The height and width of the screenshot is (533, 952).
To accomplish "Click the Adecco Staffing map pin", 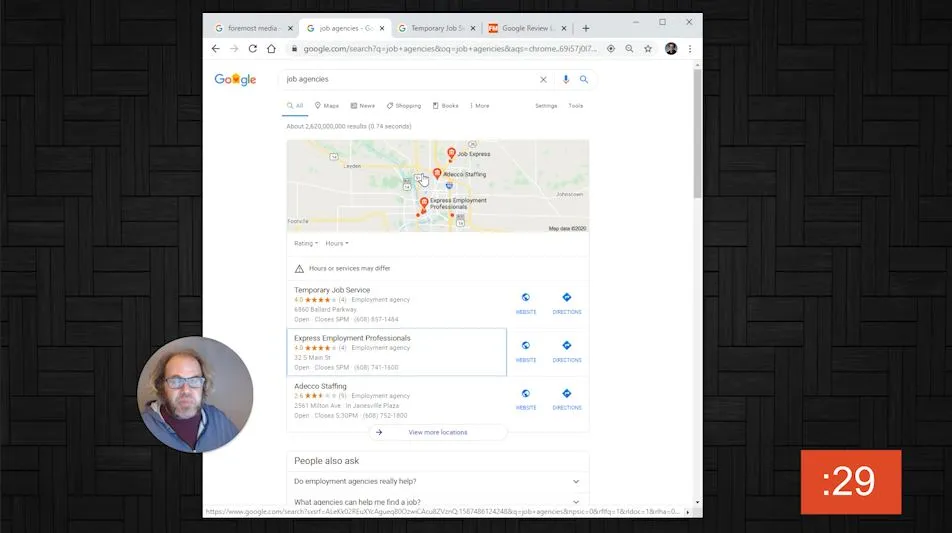I will coord(437,174).
